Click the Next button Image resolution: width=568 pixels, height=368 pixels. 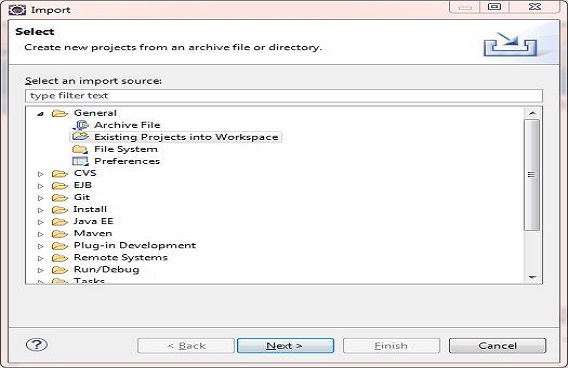[285, 346]
